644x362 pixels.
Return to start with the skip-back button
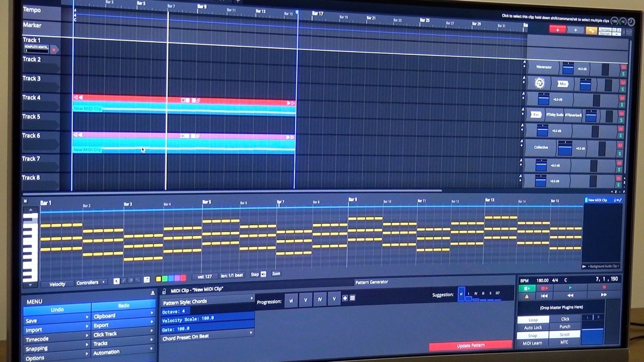pyautogui.click(x=544, y=296)
